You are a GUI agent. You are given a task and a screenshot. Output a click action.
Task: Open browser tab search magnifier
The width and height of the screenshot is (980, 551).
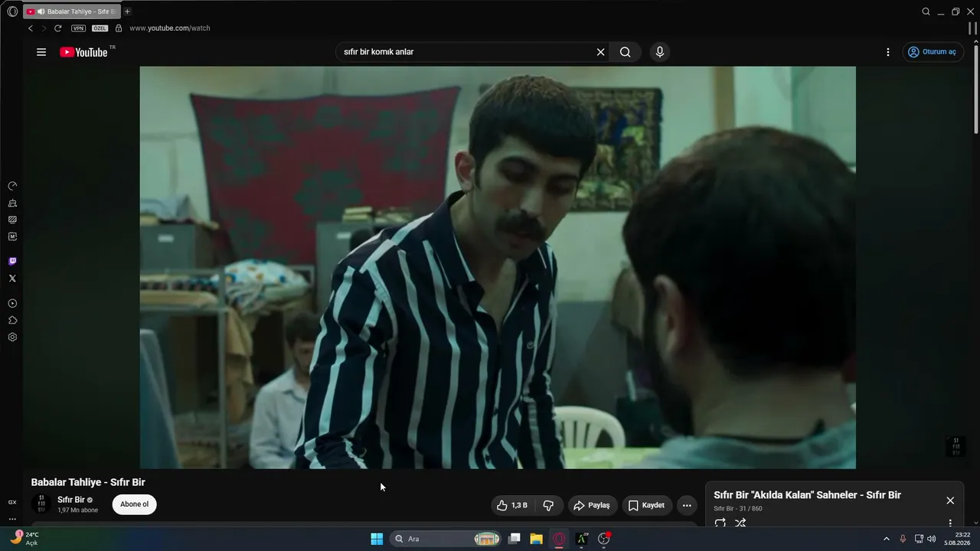[x=926, y=11]
